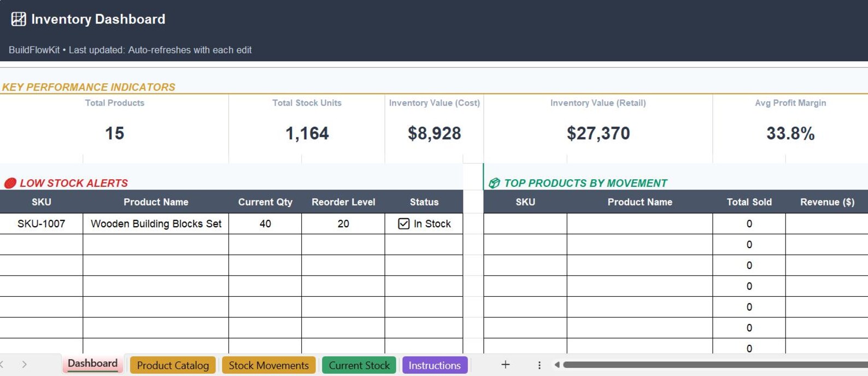Screen dimensions: 868x376
Task: Open the Current Stock sheet tab
Action: pos(359,365)
